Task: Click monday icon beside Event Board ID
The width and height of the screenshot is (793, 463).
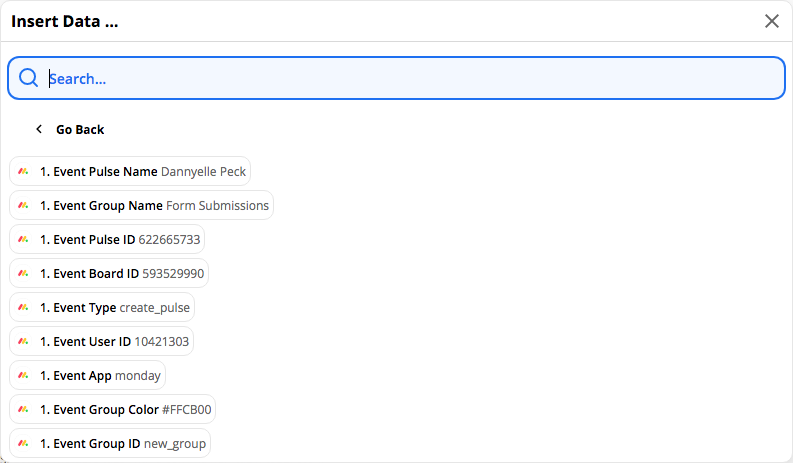Action: pos(23,273)
